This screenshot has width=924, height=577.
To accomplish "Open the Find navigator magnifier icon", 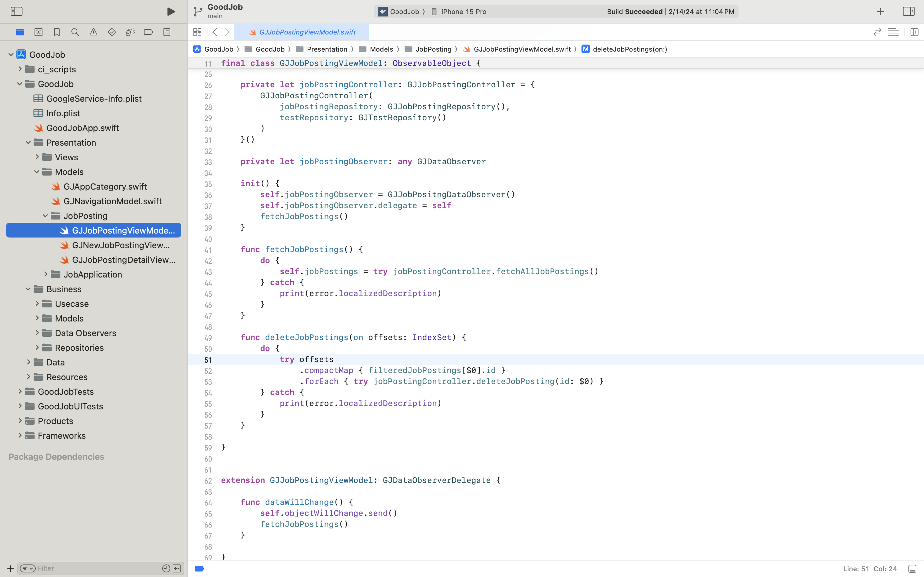I will [75, 32].
